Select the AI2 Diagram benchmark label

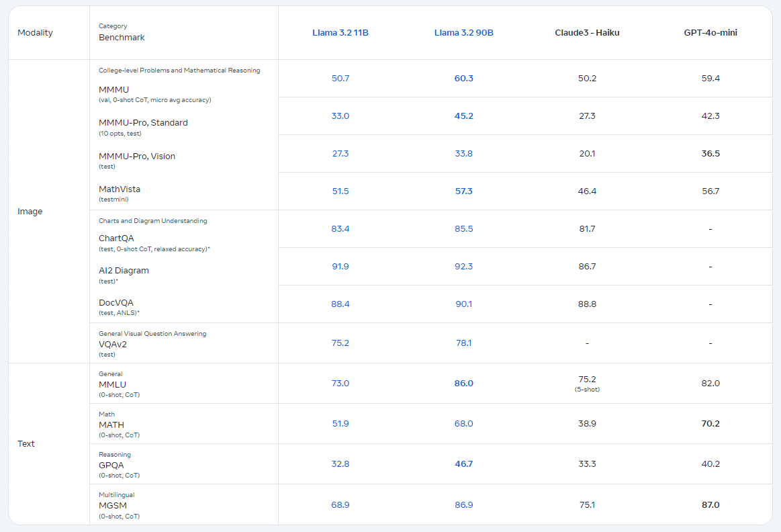124,271
